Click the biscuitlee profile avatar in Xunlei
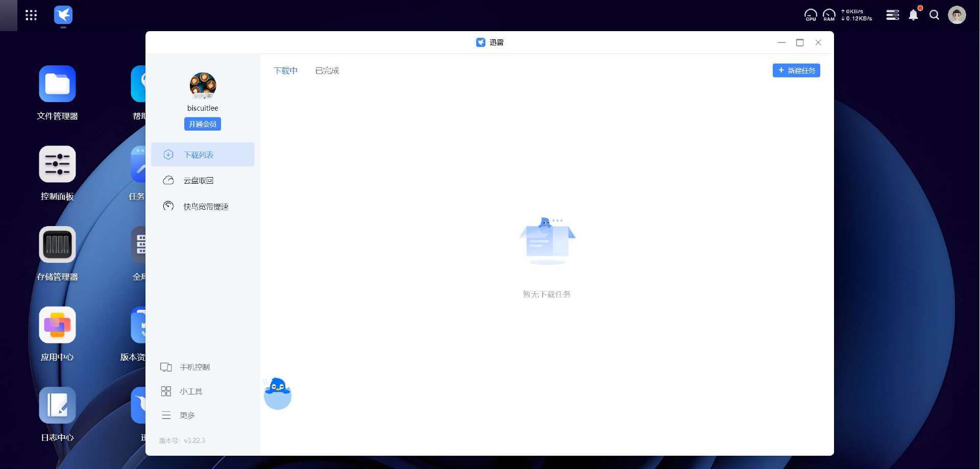 pyautogui.click(x=203, y=86)
